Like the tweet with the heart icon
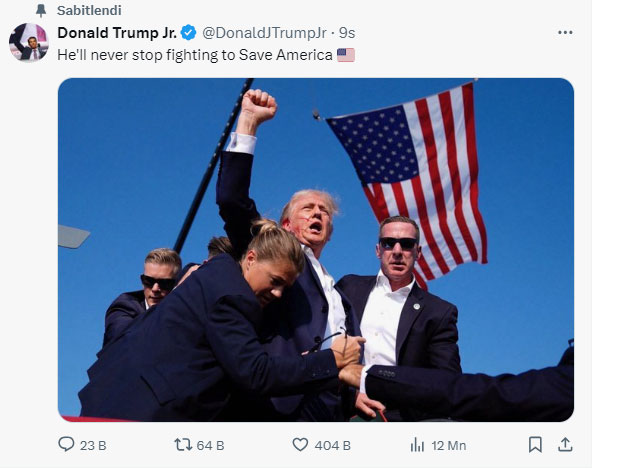The image size is (619, 468). [300, 445]
